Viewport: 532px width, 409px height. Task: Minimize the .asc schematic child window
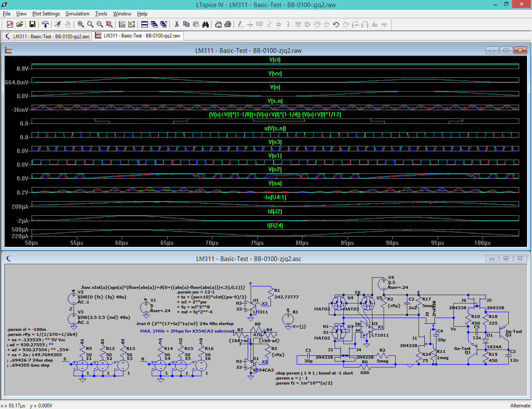(x=492, y=259)
